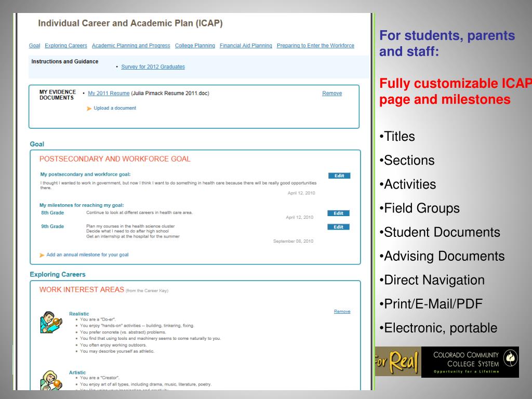Image resolution: width=532 pixels, height=399 pixels.
Task: Click the Colorado Community College System logo
Action: tap(470, 362)
